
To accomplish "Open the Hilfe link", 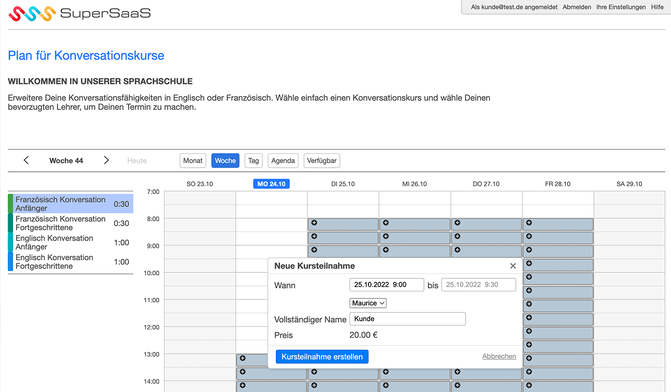I will (657, 7).
